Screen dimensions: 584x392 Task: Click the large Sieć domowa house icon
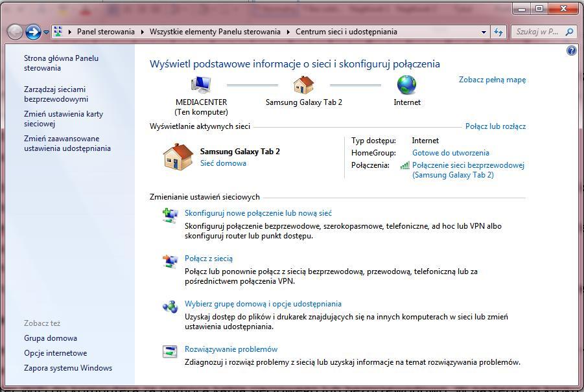pos(178,157)
